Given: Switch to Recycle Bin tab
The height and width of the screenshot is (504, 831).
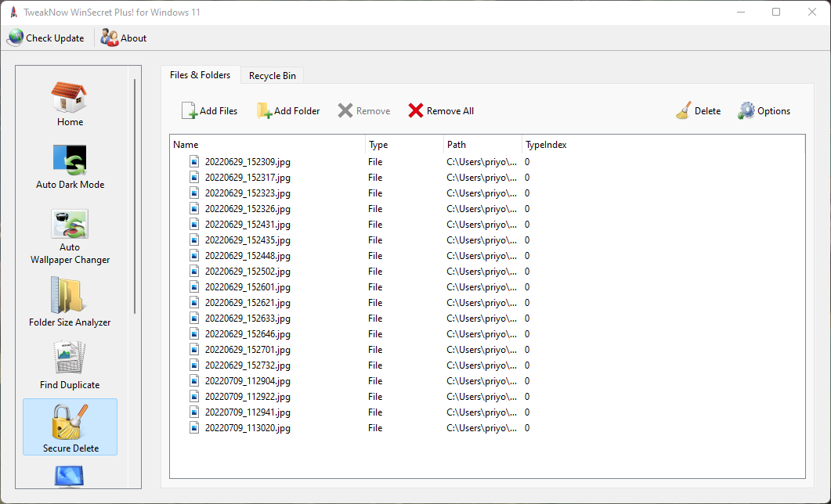Looking at the screenshot, I should [x=273, y=76].
